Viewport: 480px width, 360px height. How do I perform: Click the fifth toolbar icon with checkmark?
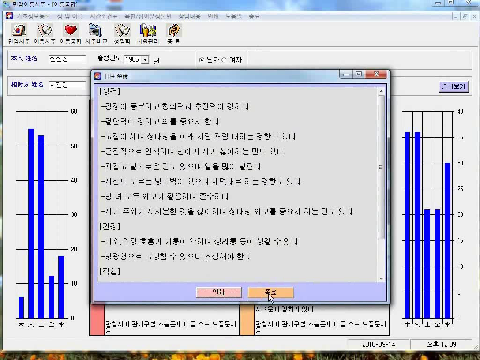pos(122,31)
